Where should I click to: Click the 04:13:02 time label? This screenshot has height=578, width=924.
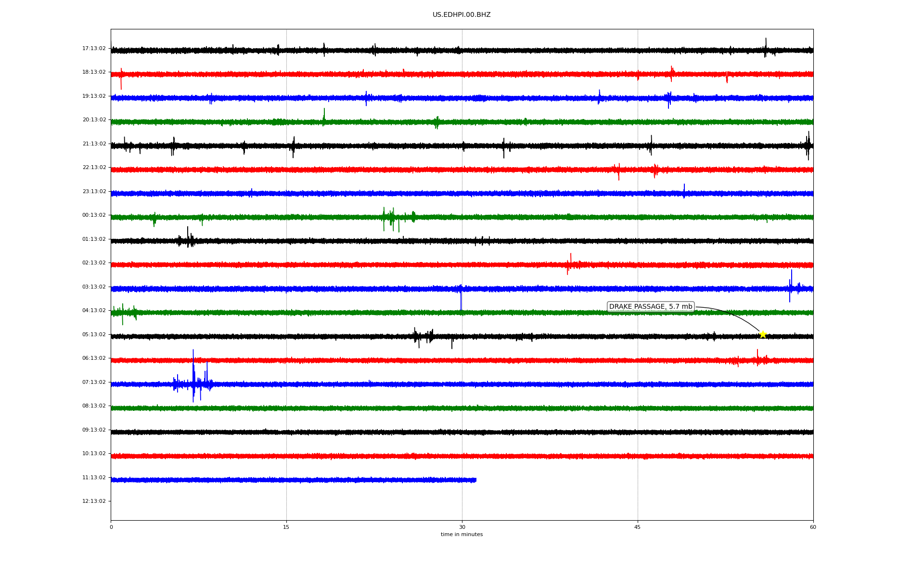[94, 311]
